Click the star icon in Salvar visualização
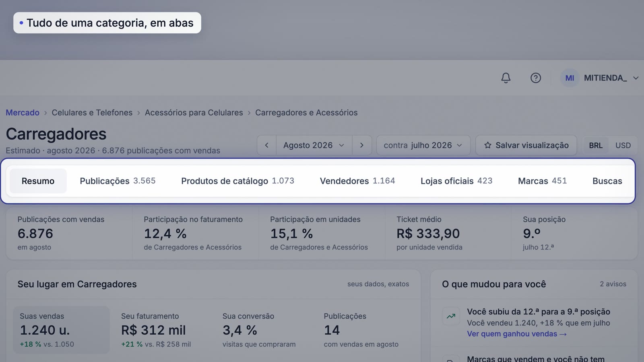The image size is (644, 362). pos(488,145)
